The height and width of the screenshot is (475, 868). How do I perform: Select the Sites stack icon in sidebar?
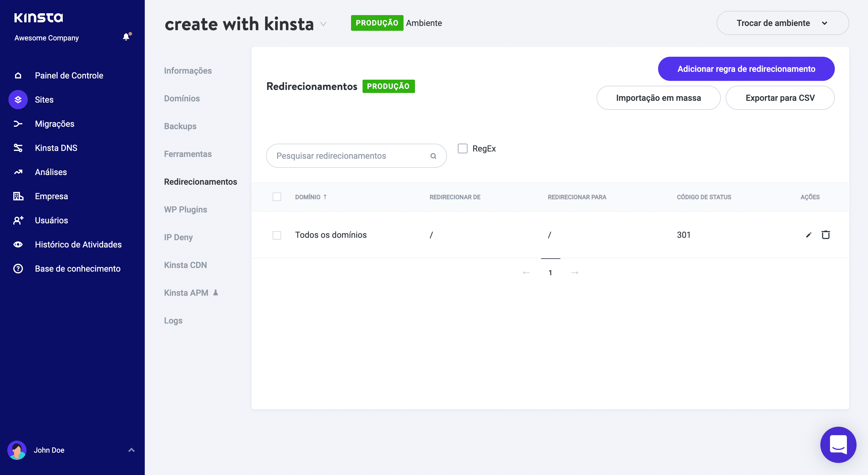(18, 100)
